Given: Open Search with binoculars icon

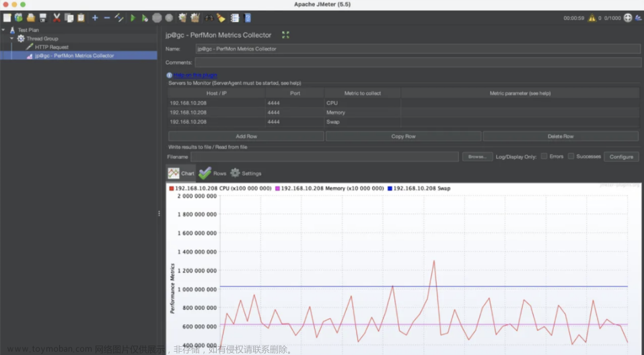Looking at the screenshot, I should (209, 17).
